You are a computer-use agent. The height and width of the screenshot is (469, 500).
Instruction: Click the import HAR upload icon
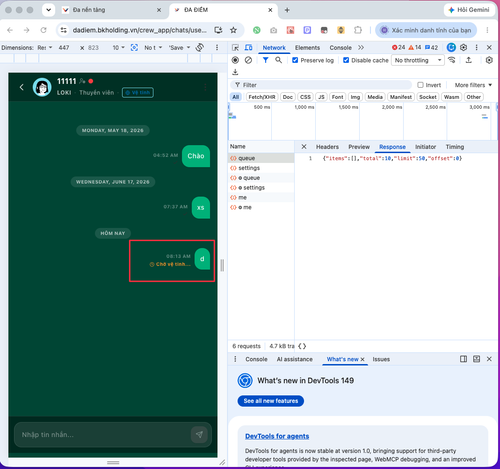tap(469, 60)
